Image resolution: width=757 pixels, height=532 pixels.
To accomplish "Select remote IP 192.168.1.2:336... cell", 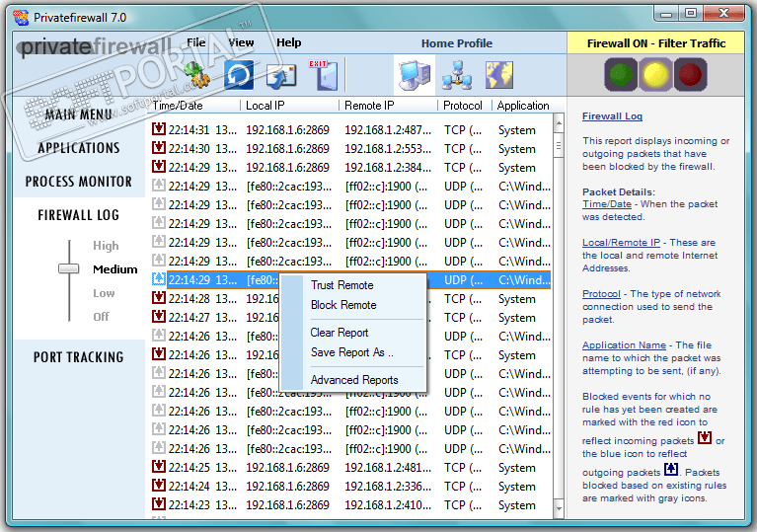I will pos(388,487).
